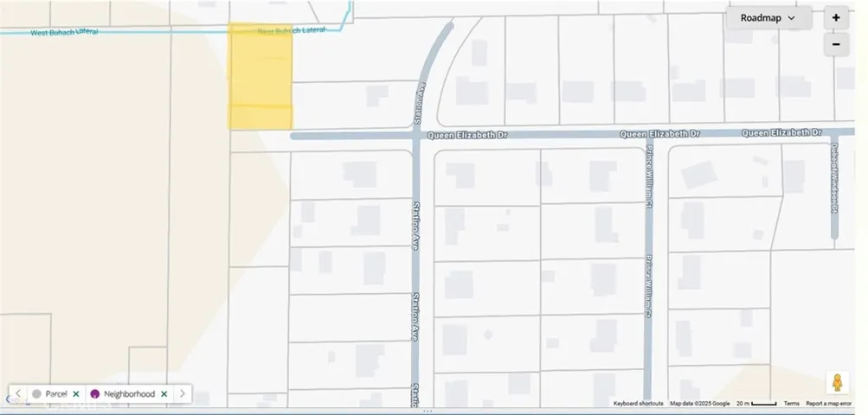Click the 20 m map scale control

coord(756,404)
